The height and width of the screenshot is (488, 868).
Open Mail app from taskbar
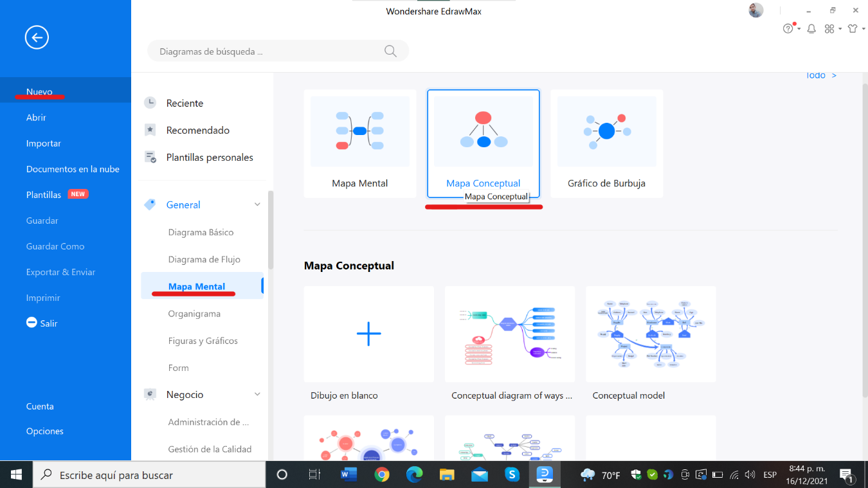pyautogui.click(x=479, y=474)
